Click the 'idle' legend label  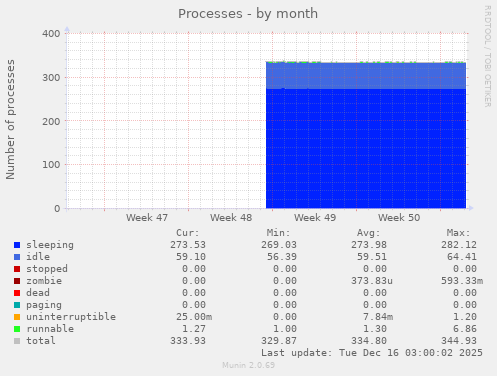pos(38,257)
